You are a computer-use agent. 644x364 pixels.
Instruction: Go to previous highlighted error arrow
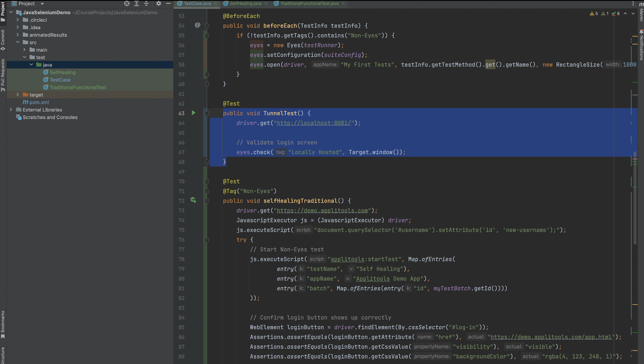click(625, 13)
